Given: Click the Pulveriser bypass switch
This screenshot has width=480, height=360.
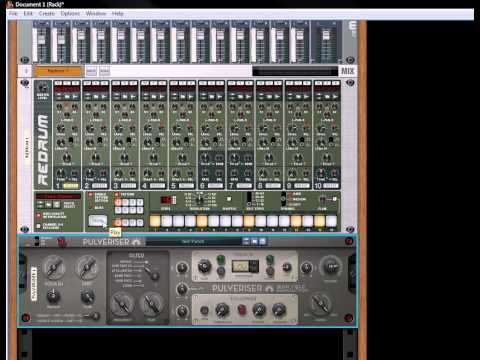Looking at the screenshot, I should tap(37, 241).
